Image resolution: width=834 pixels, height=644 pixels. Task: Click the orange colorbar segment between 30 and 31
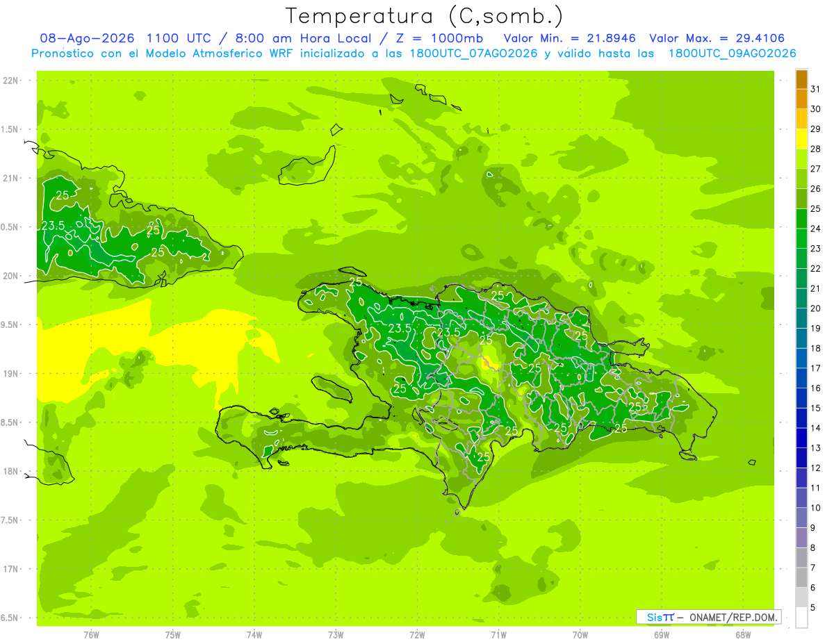click(x=802, y=99)
